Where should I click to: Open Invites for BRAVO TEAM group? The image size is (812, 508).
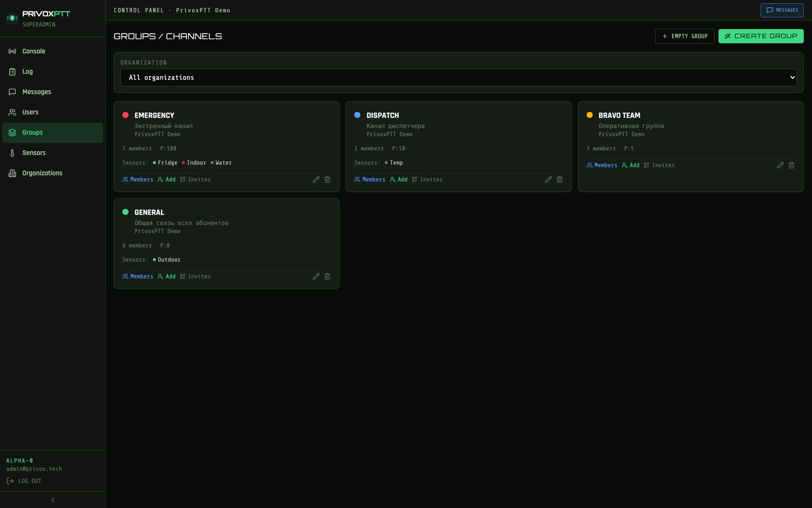[x=659, y=165]
